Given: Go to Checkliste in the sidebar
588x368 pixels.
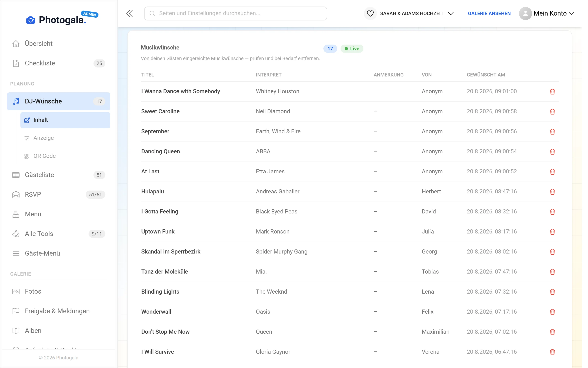Looking at the screenshot, I should click(x=58, y=63).
